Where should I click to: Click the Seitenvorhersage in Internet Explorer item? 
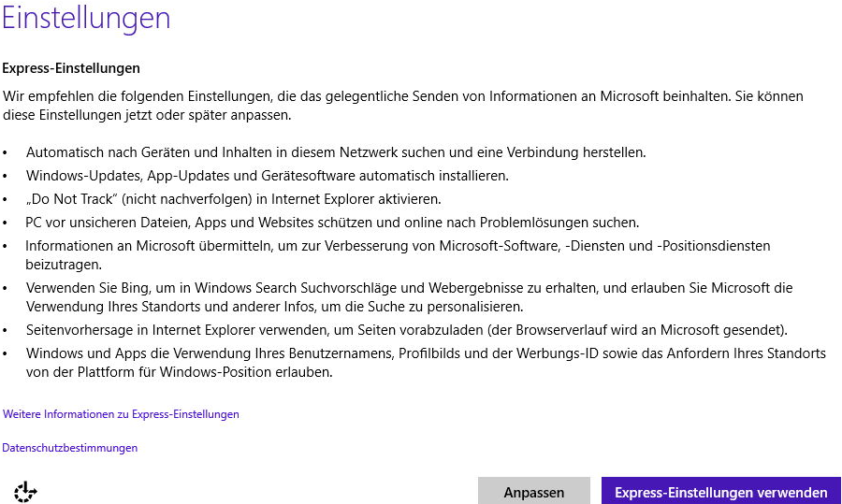407,330
